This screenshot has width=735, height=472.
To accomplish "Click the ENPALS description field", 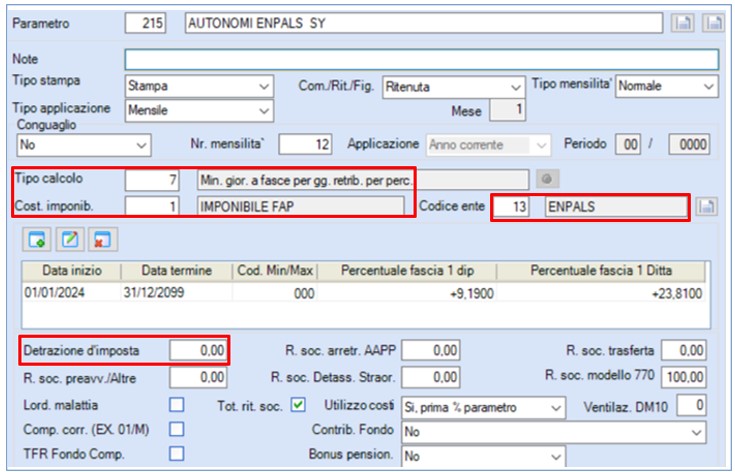I will click(616, 206).
